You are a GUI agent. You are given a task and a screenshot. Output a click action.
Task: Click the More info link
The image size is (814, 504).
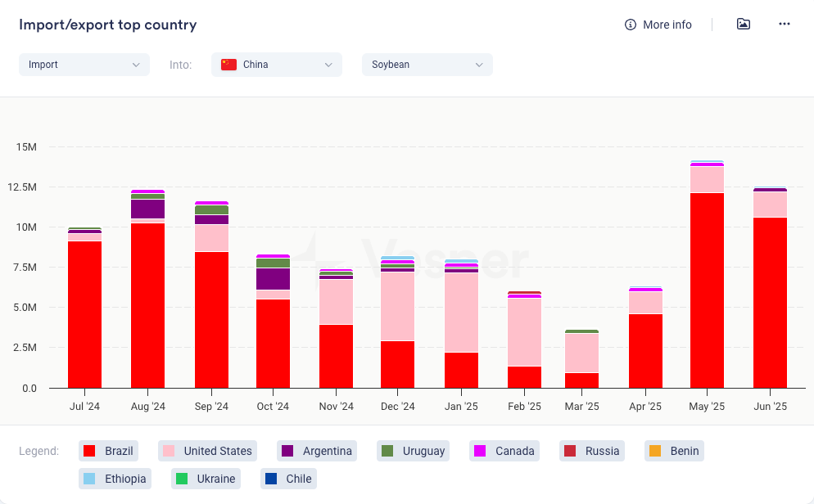667,25
